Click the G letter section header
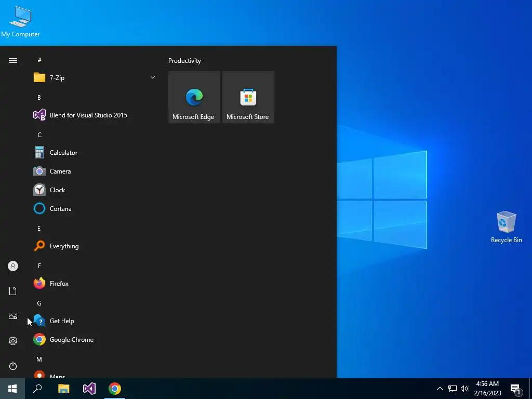Viewport: 532px width, 399px height. pyautogui.click(x=39, y=303)
